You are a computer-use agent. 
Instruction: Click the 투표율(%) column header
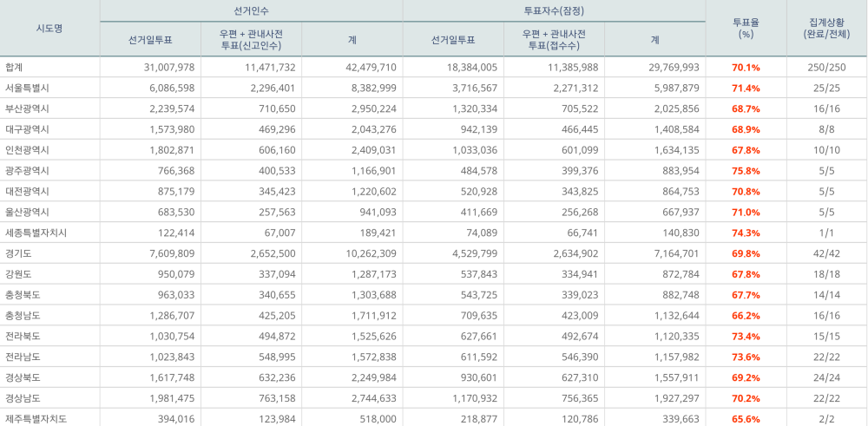pos(746,28)
